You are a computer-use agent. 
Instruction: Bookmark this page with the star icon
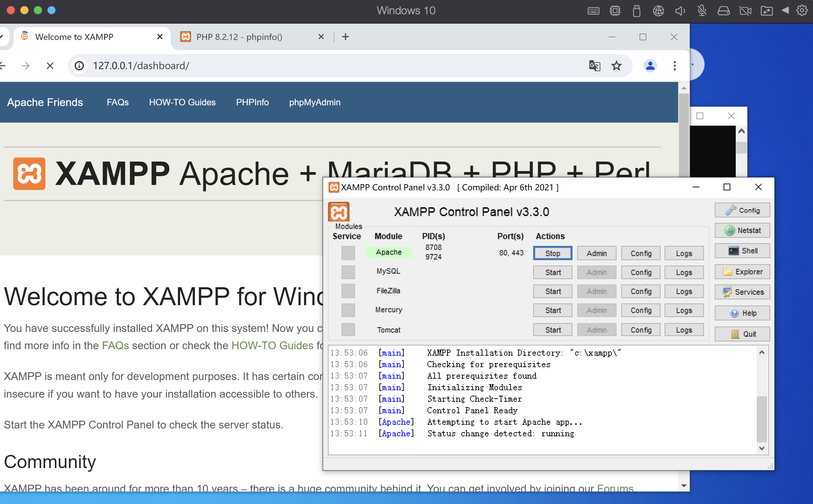tap(617, 66)
